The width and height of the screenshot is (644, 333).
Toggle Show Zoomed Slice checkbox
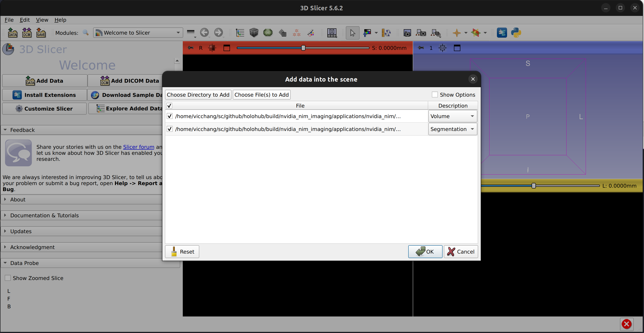(x=8, y=278)
